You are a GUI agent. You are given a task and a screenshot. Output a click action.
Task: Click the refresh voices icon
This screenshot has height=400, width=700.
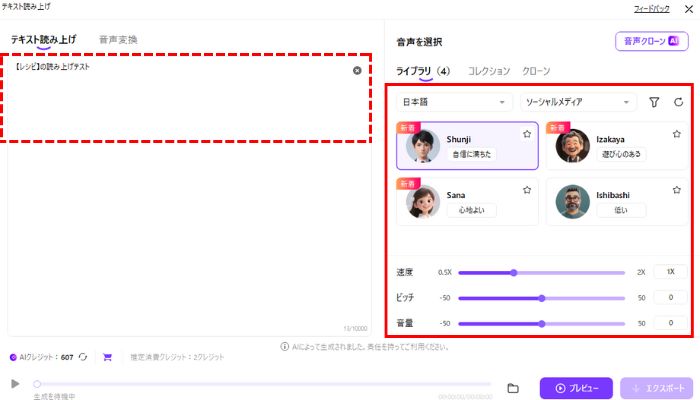coord(679,102)
